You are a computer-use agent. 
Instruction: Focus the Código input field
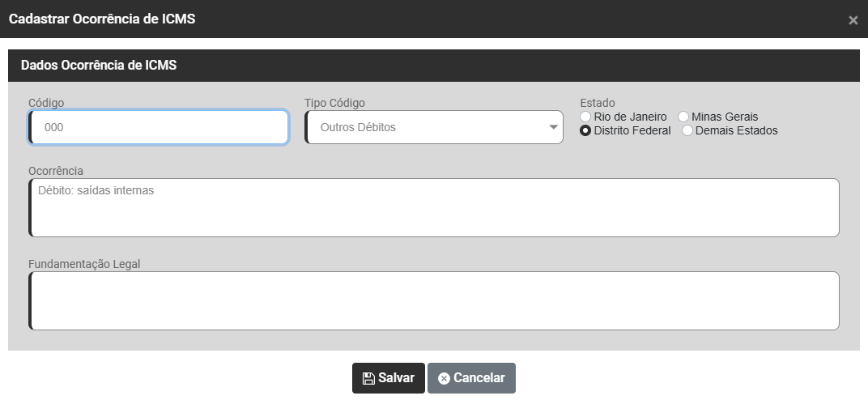tap(159, 127)
